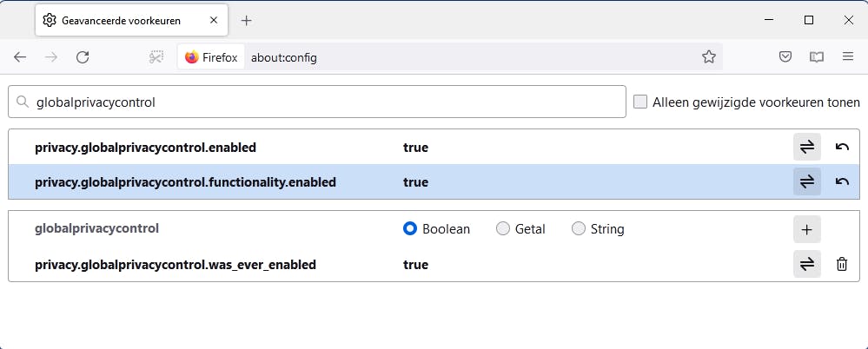868x349 pixels.
Task: Toggle privacy.globalprivacycontrol.enabled value
Action: click(806, 148)
